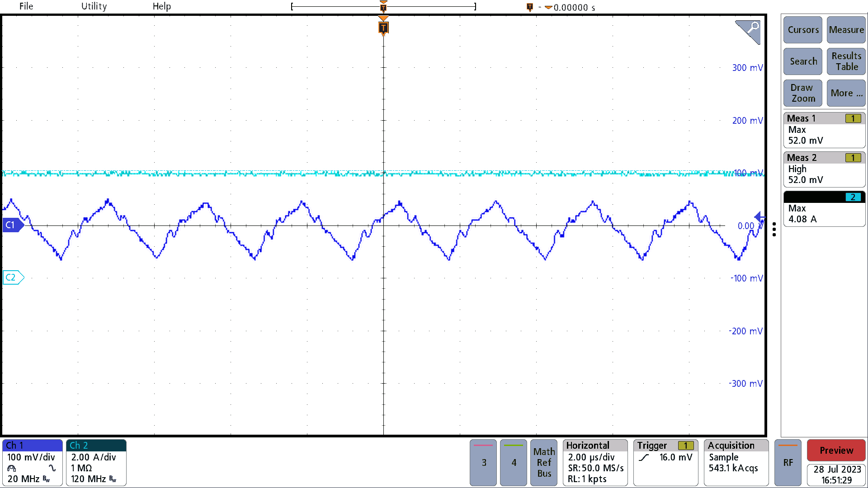Screen dimensions: 868x488
Task: Click the 300 mV scale label
Action: point(747,68)
